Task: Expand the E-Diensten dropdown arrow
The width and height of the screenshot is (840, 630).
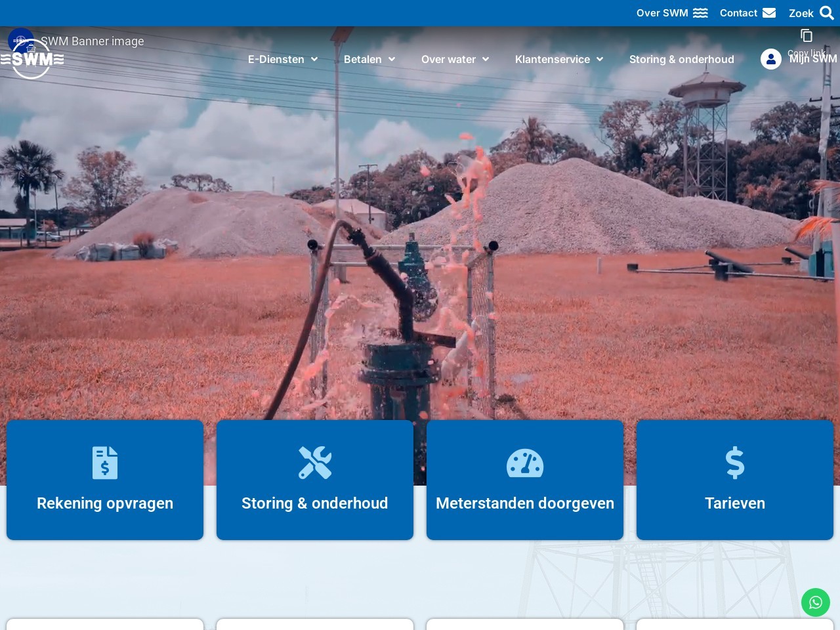Action: click(x=314, y=59)
